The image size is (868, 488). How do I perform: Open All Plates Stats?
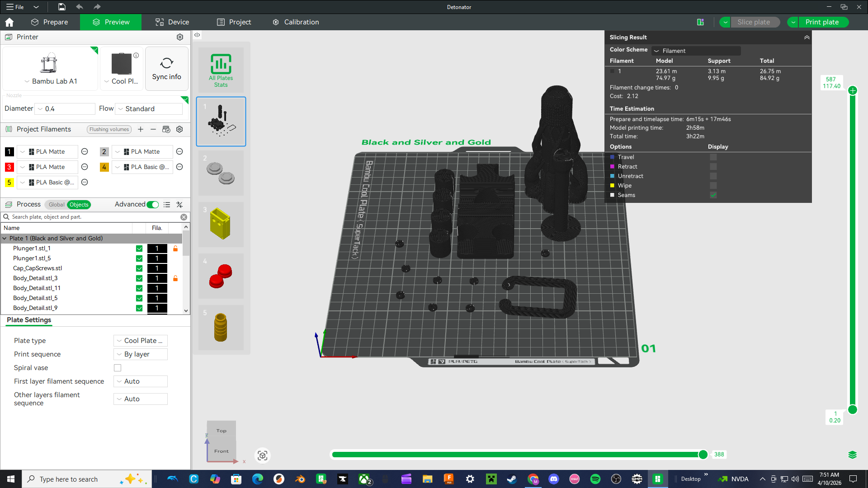[x=221, y=70]
